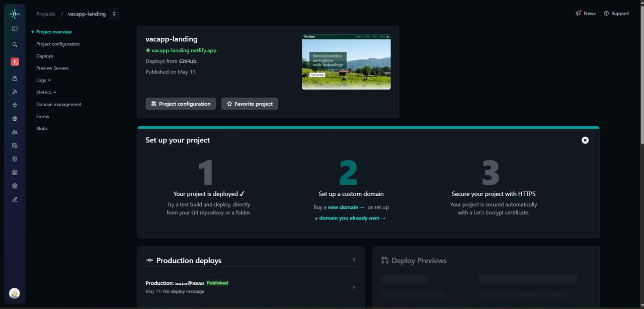Image resolution: width=644 pixels, height=309 pixels.
Task: Click the Support help icon
Action: [x=606, y=14]
